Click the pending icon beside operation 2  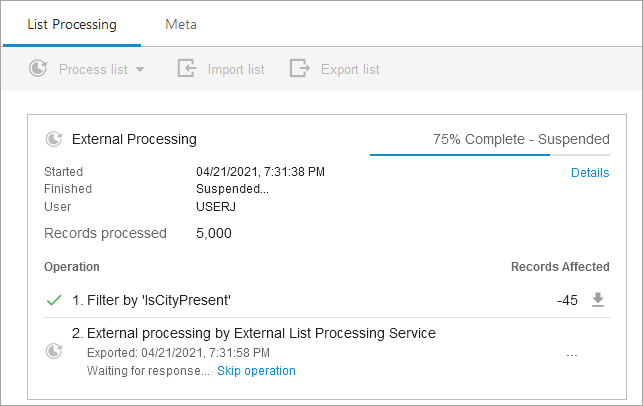tap(54, 351)
